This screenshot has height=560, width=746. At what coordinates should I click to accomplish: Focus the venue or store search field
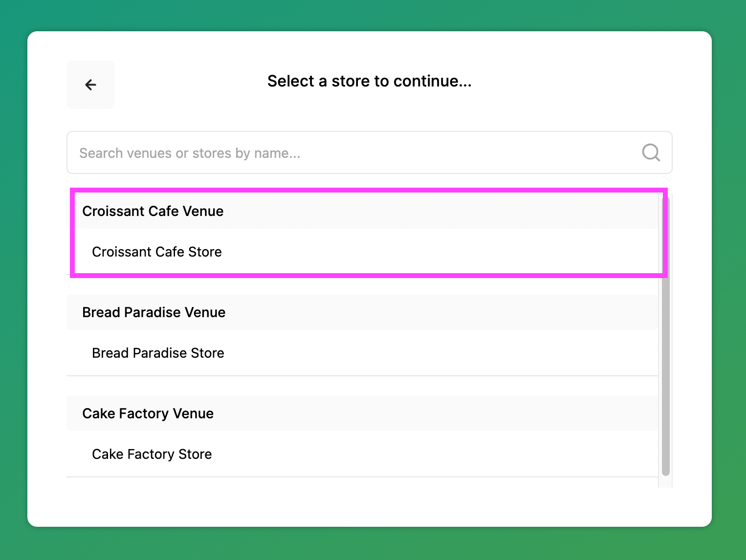370,152
